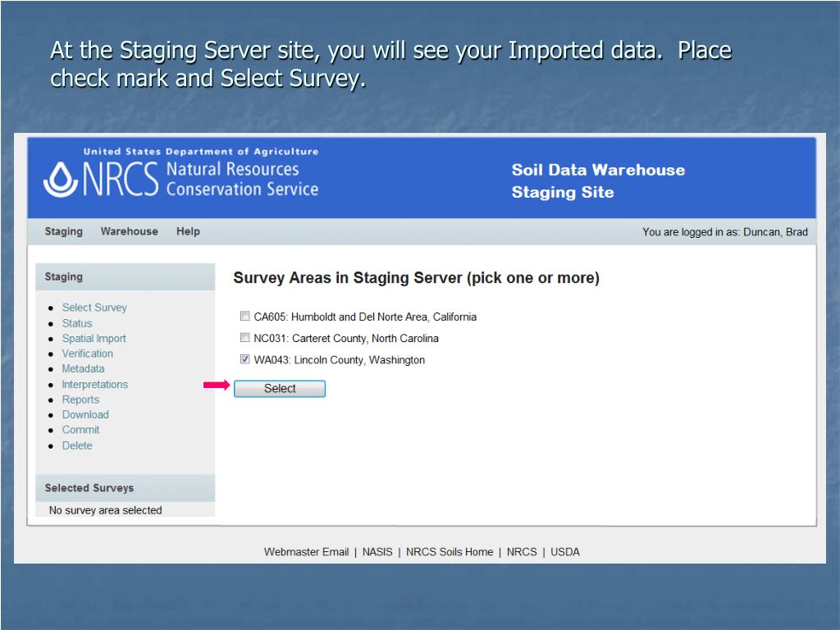
Task: Click the CA605 Humboldt and Del Norte Area label
Action: pos(365,317)
